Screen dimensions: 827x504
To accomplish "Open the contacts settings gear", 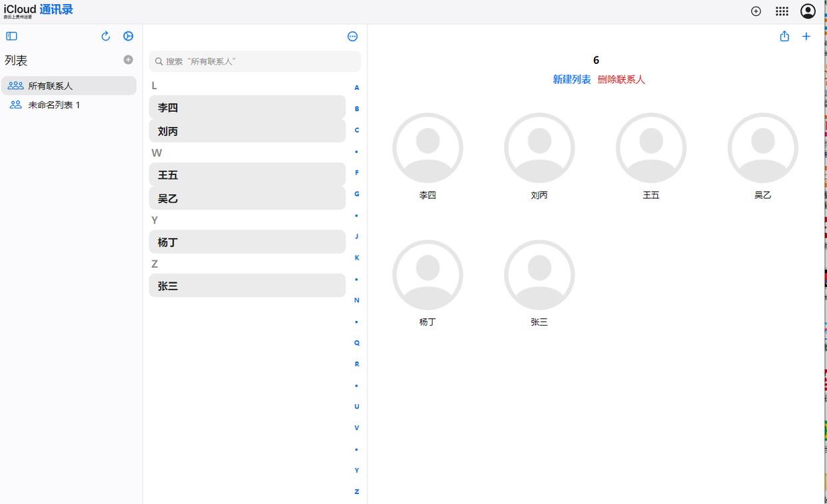I will pyautogui.click(x=129, y=37).
